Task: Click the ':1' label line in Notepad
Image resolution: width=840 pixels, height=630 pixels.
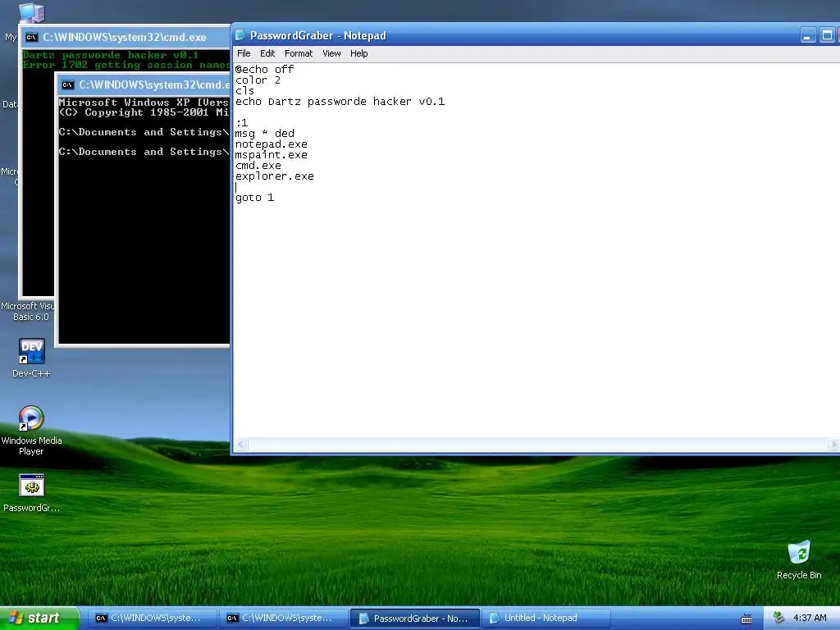Action: click(x=242, y=123)
